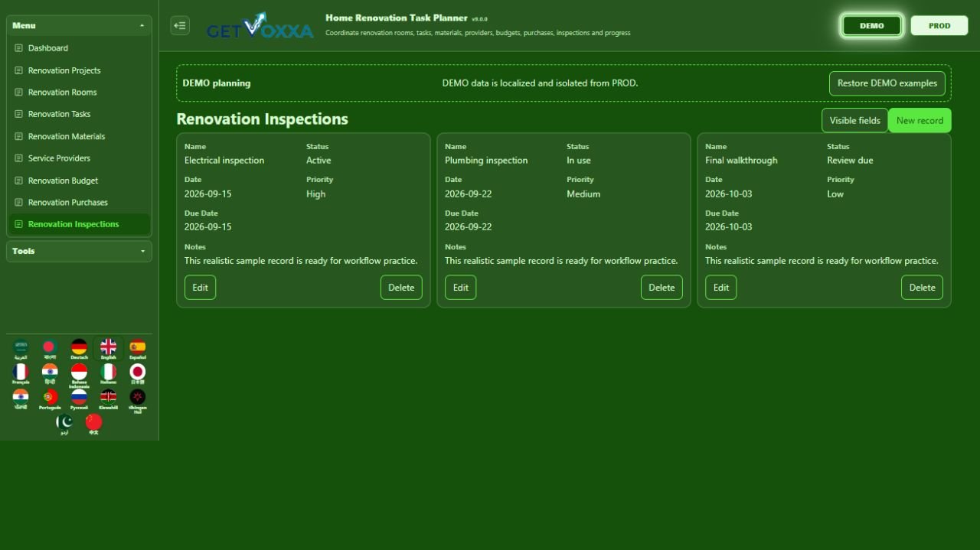Click the 'Home Renovation Task Planner' title
The image size is (980, 550).
[x=396, y=18]
